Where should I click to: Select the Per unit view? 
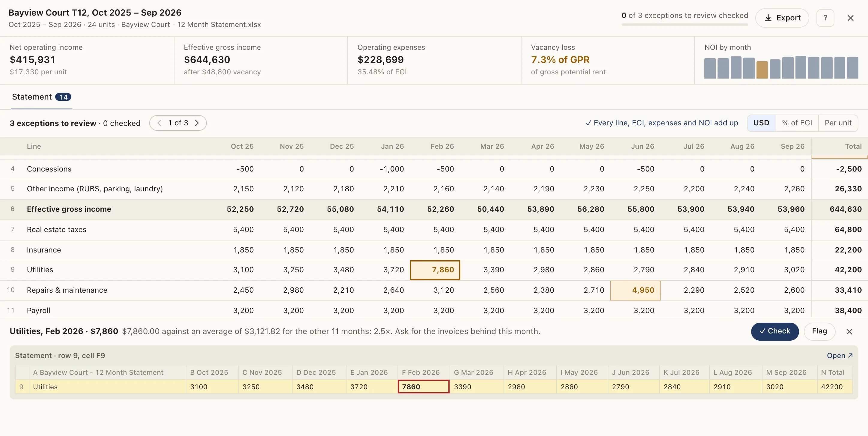pyautogui.click(x=838, y=123)
